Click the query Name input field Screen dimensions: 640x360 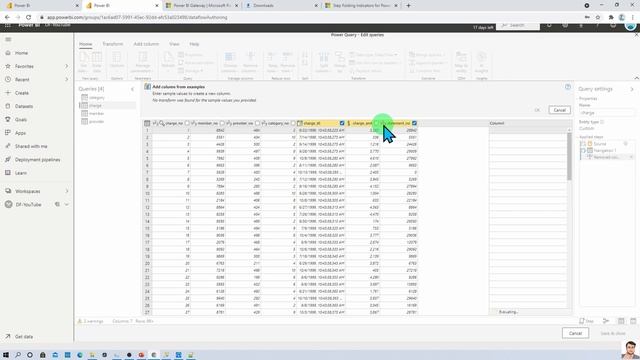point(607,113)
